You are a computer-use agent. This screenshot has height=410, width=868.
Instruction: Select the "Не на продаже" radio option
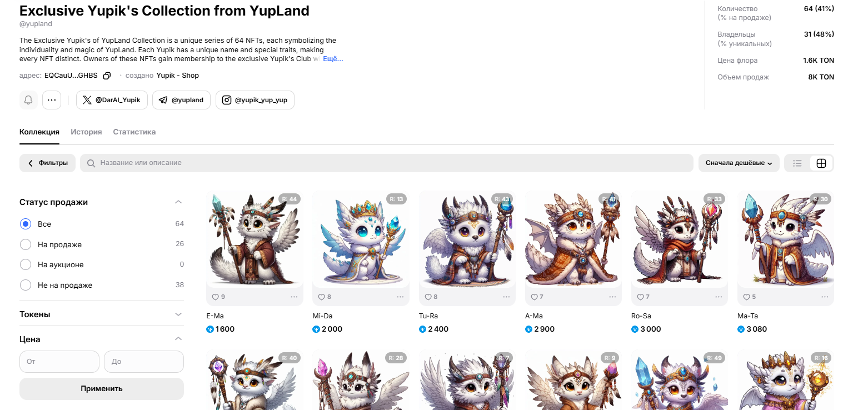26,285
